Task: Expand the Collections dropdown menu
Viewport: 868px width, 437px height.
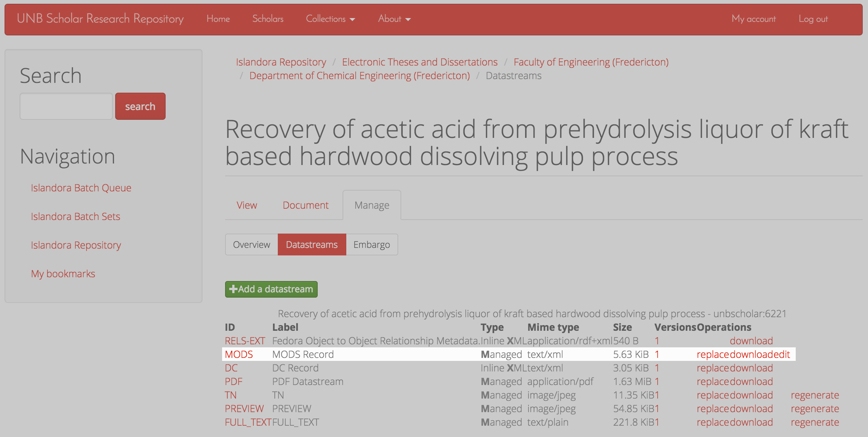Action: 330,19
